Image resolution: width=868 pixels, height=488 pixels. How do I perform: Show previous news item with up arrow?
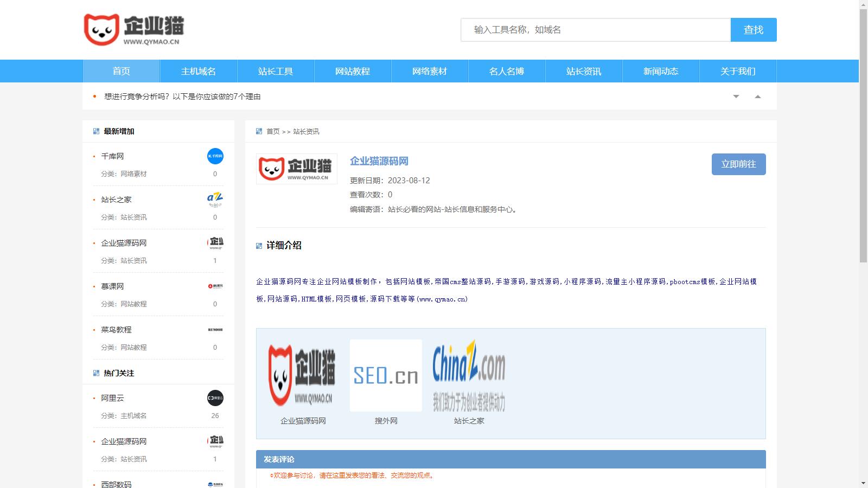[x=758, y=97]
